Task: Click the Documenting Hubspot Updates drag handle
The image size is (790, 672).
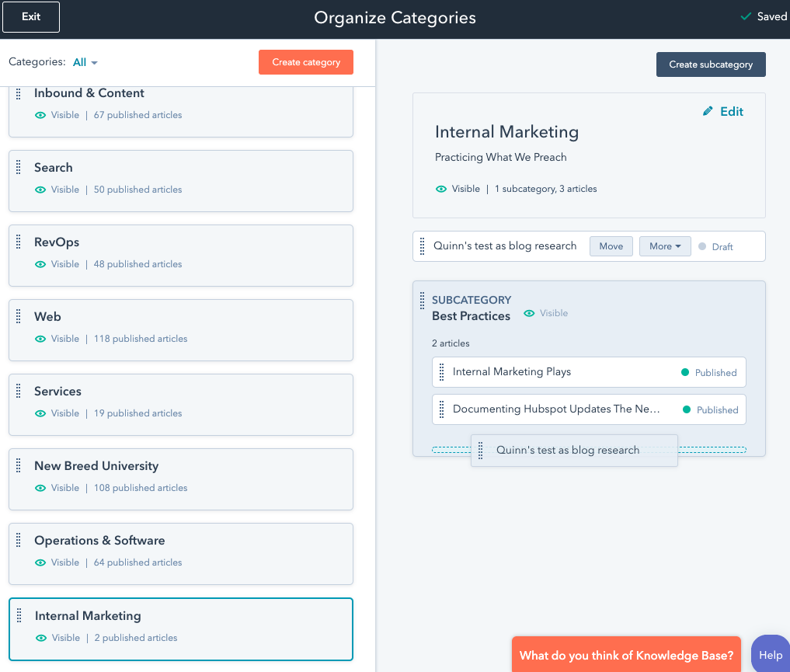Action: (442, 409)
